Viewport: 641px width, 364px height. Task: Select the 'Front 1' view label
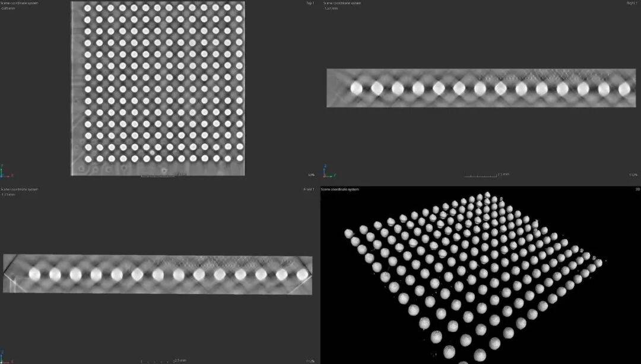(309, 189)
